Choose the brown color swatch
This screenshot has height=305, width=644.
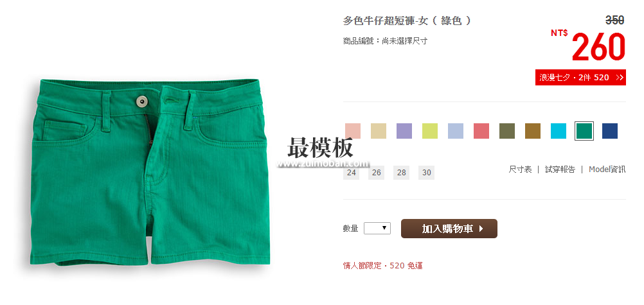(533, 131)
